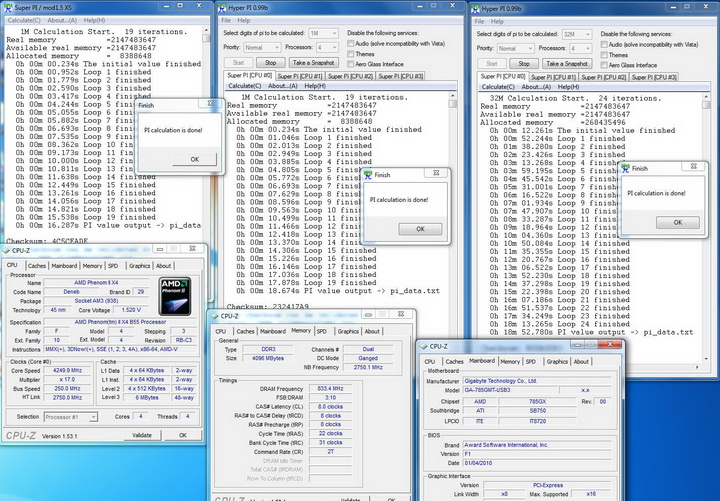This screenshot has height=501, width=720.
Task: Toggle Aero Glass Interface in right Hyper PI
Action: point(604,65)
